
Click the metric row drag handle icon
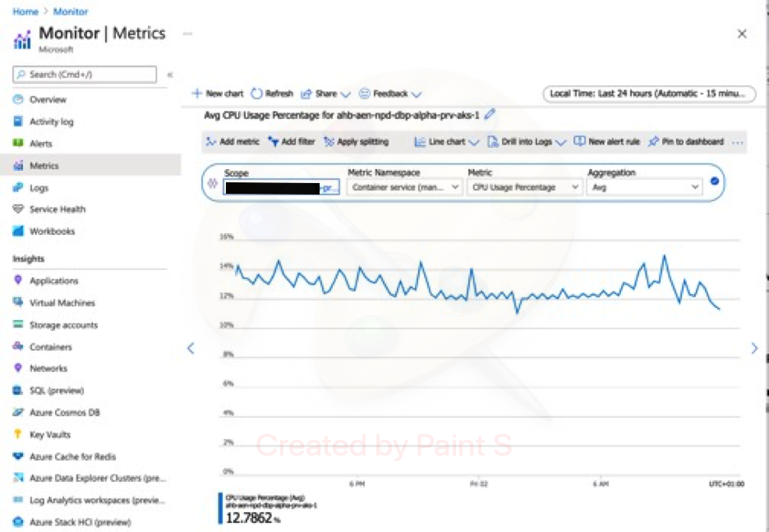click(x=212, y=183)
